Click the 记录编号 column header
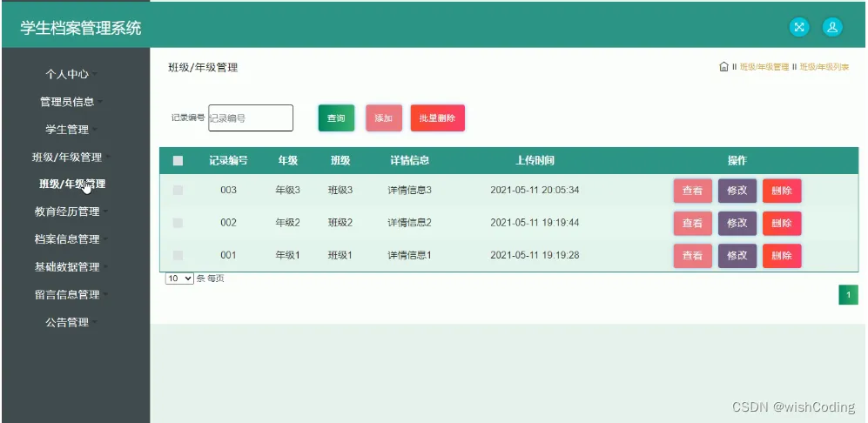The height and width of the screenshot is (423, 868). (x=228, y=160)
